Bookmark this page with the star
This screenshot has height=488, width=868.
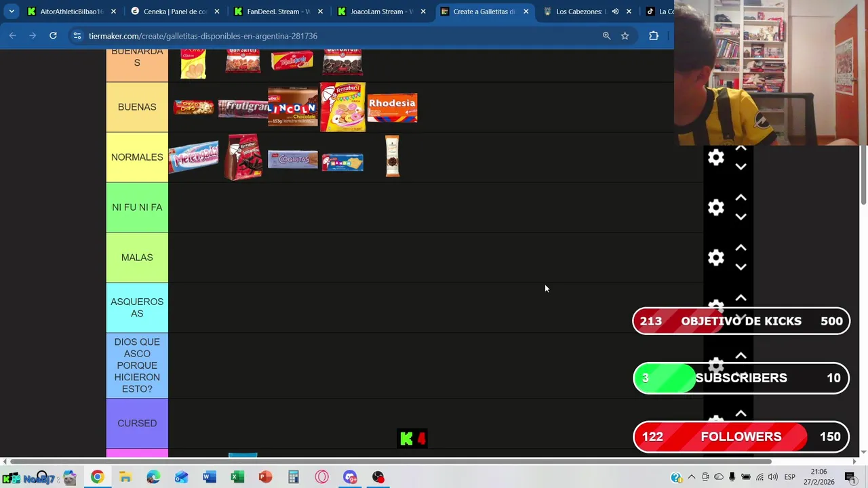[625, 36]
